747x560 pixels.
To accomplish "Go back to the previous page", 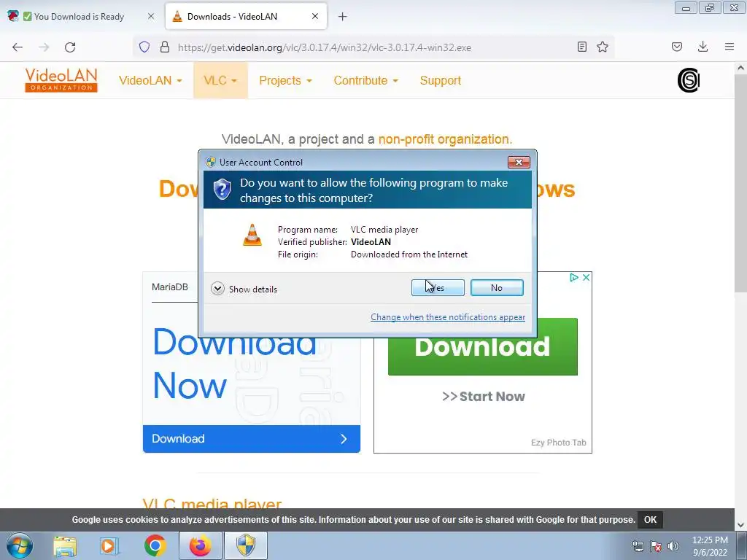I will pyautogui.click(x=18, y=47).
